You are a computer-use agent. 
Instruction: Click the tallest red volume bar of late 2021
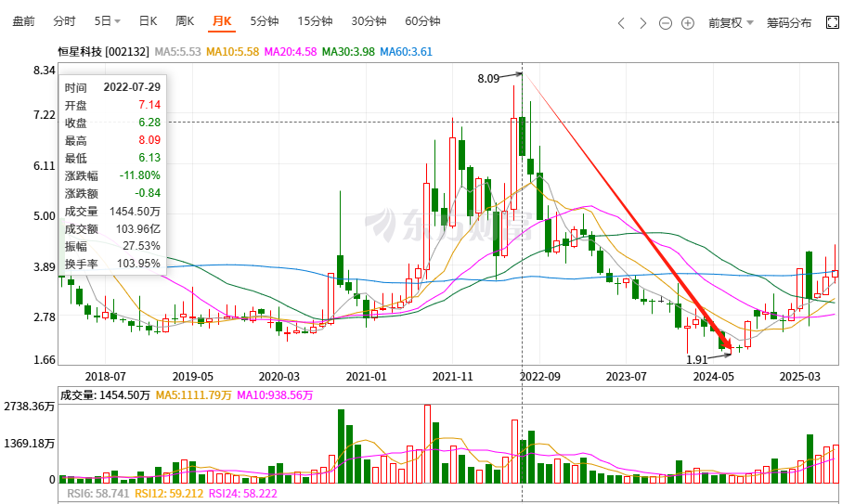coord(427,445)
